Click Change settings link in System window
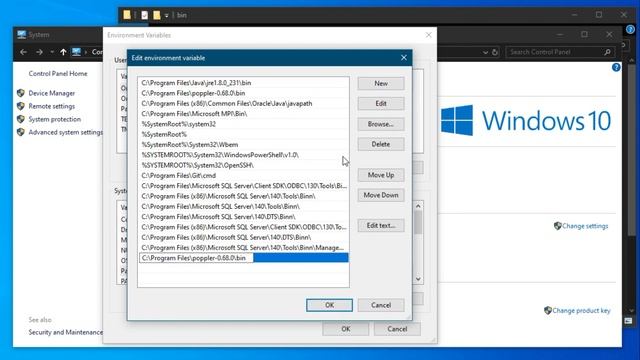 coord(585,226)
